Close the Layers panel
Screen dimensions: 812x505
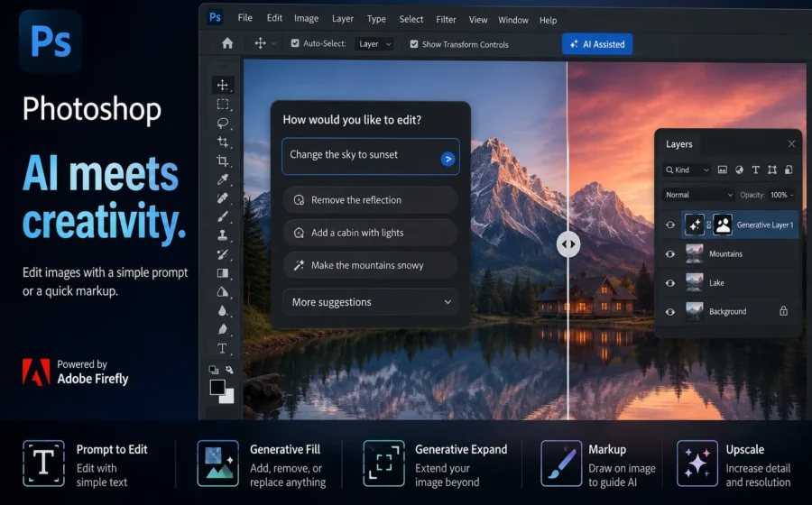(x=791, y=144)
